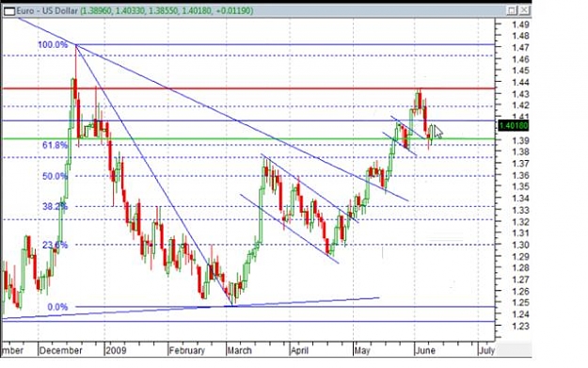
Task: Click the 1.29 price axis label
Action: click(x=520, y=257)
